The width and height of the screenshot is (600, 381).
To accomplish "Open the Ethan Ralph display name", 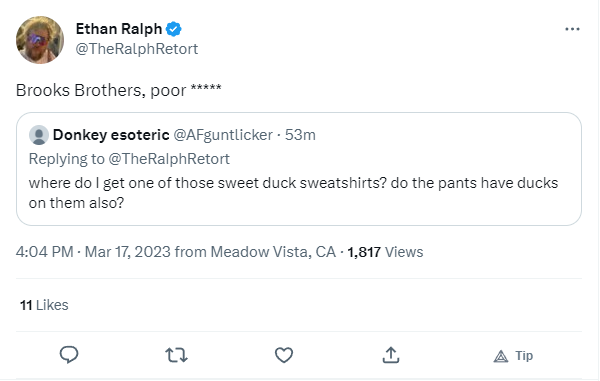I will (119, 29).
